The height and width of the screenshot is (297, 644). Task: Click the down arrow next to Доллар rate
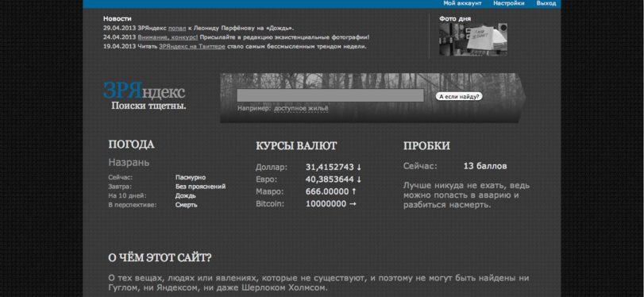pyautogui.click(x=359, y=168)
